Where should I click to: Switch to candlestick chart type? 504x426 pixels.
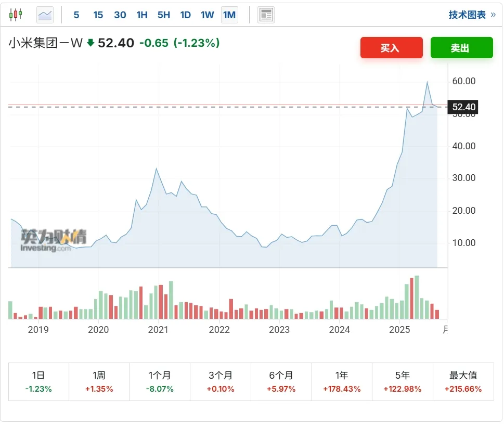click(x=16, y=15)
